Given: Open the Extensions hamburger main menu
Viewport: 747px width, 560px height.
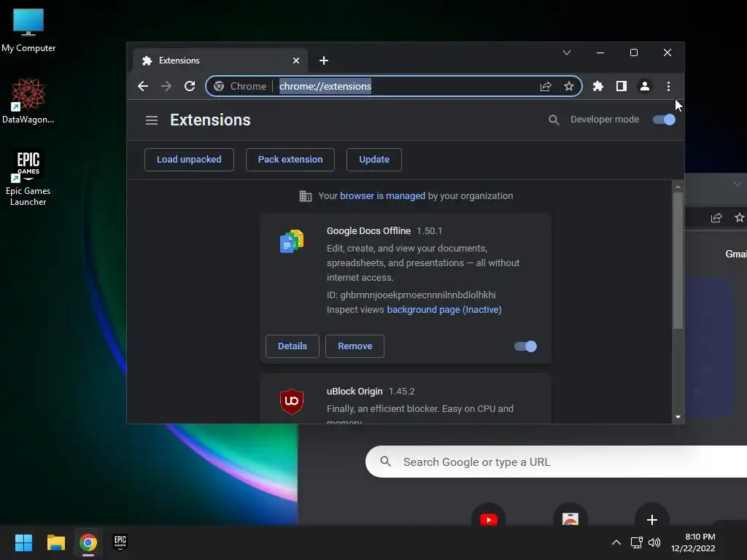Looking at the screenshot, I should pos(152,120).
